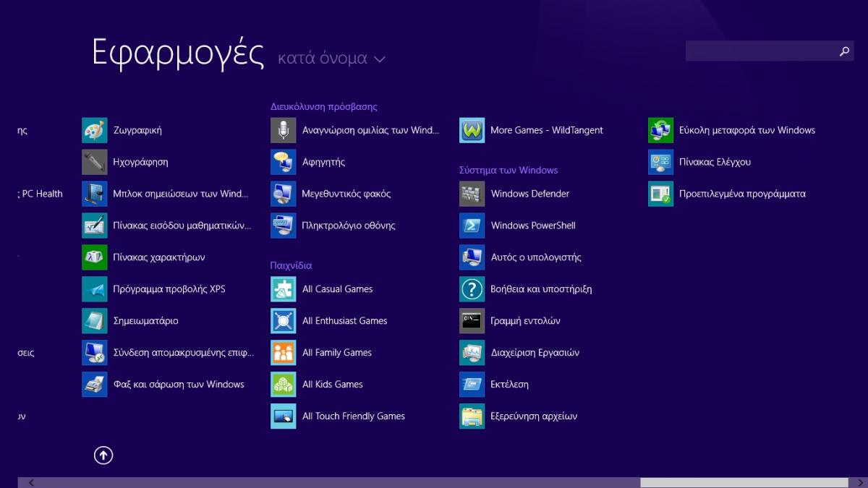Click the 'Διευκόλυνση πρόσβασης' group header

click(324, 106)
